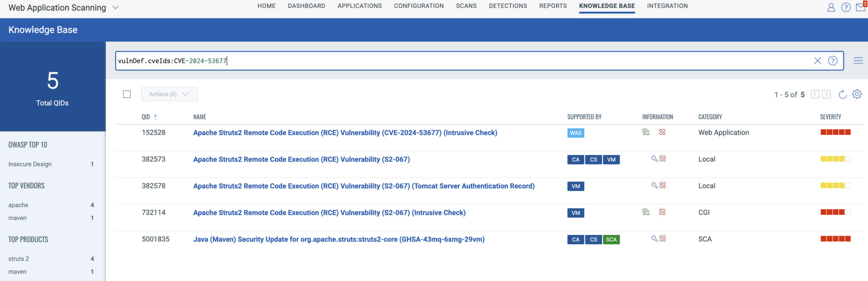
Task: Open the REPORTS tab
Action: (x=553, y=6)
